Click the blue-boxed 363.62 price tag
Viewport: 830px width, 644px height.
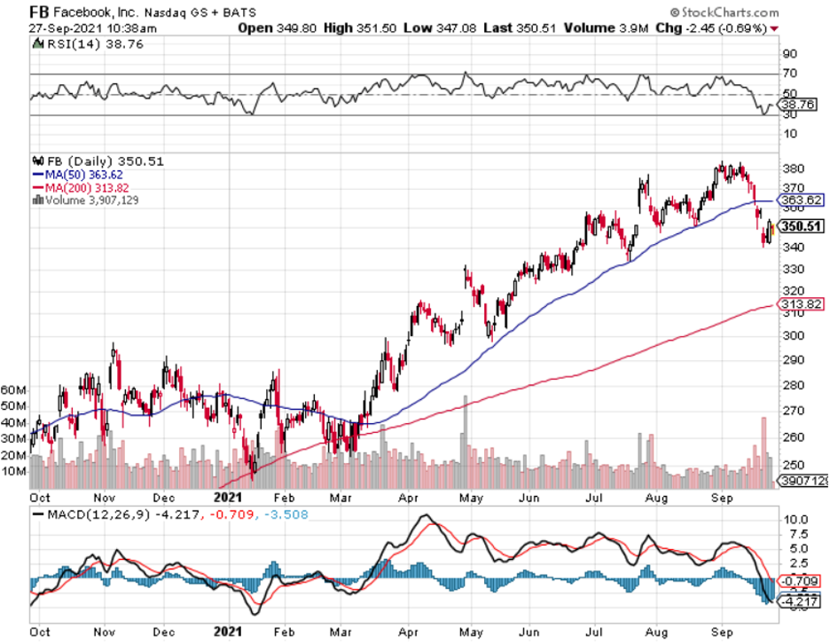801,200
